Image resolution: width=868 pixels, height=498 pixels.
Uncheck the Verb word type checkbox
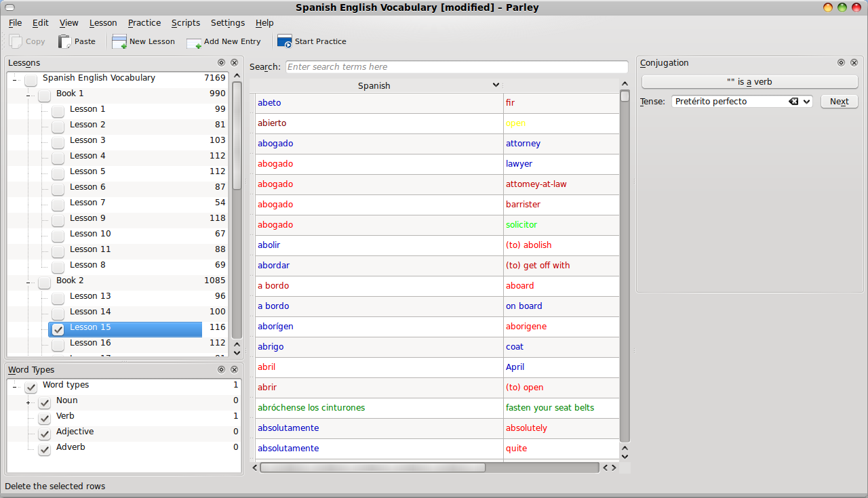tap(44, 418)
